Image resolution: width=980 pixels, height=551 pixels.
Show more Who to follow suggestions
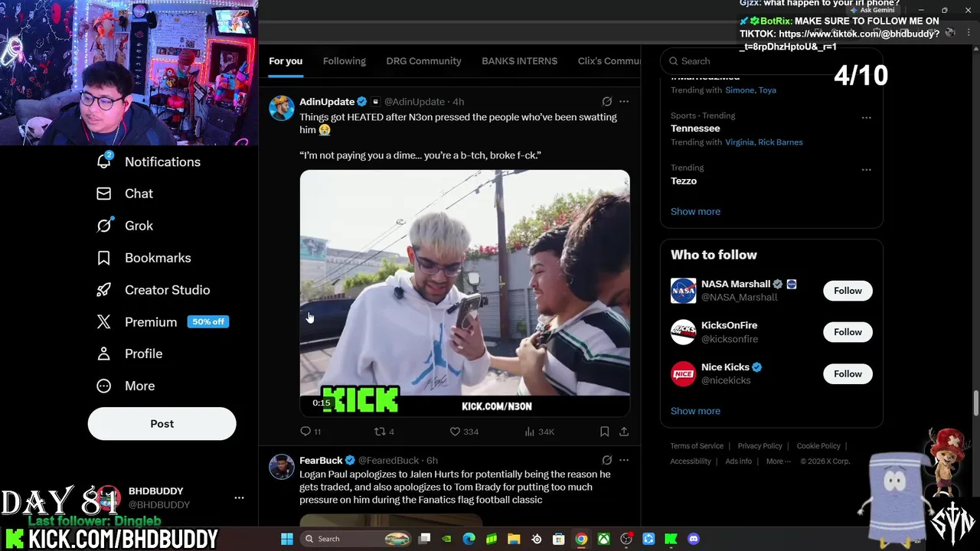[695, 411]
